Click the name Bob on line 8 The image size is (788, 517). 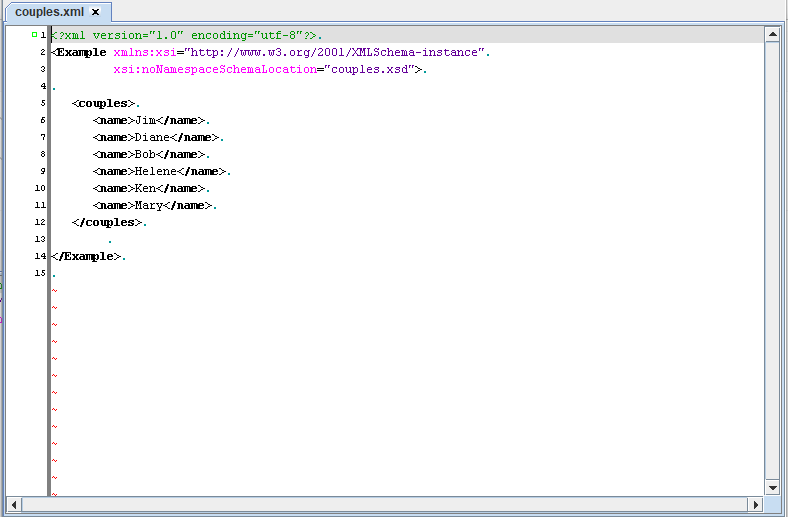146,154
